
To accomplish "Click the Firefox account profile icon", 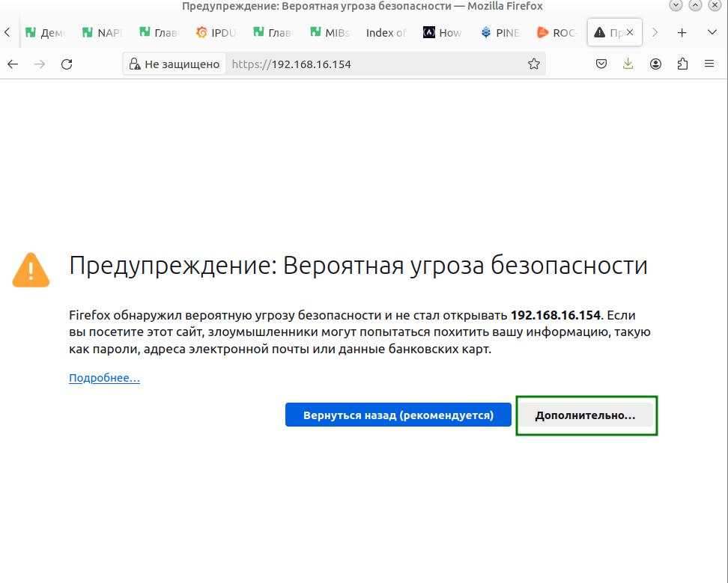I will point(655,64).
